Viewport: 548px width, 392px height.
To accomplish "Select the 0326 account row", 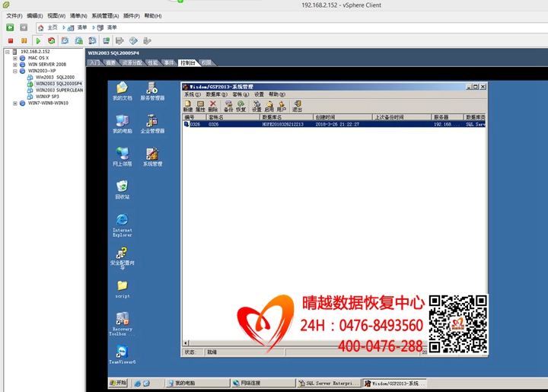I will pyautogui.click(x=334, y=124).
